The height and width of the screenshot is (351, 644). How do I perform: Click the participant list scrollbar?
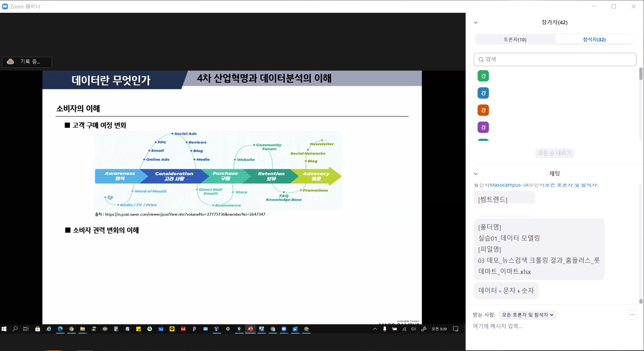tap(641, 74)
